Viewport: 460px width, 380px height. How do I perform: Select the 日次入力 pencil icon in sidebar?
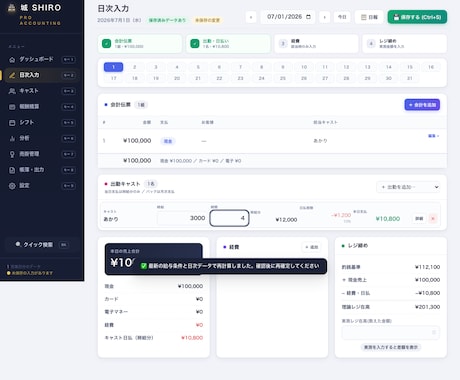click(x=12, y=75)
